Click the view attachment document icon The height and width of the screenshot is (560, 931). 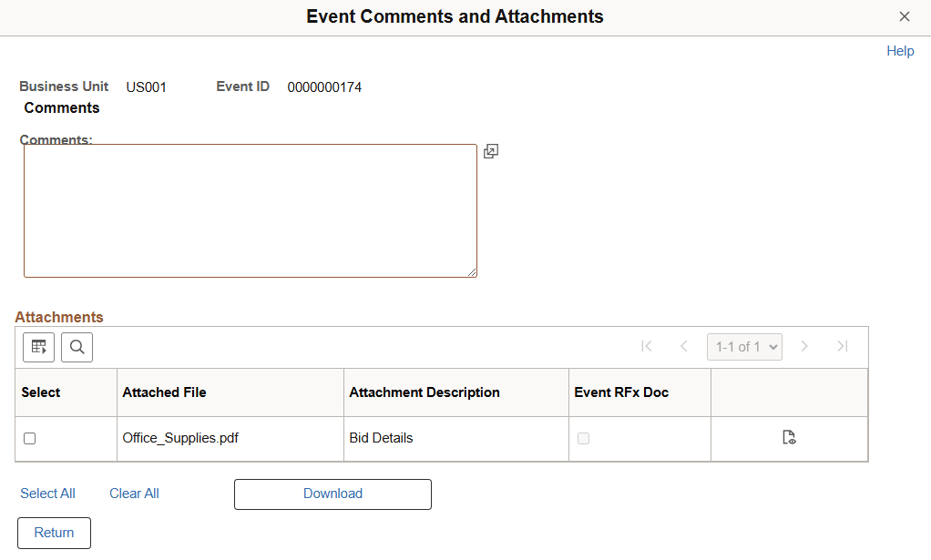pos(789,437)
